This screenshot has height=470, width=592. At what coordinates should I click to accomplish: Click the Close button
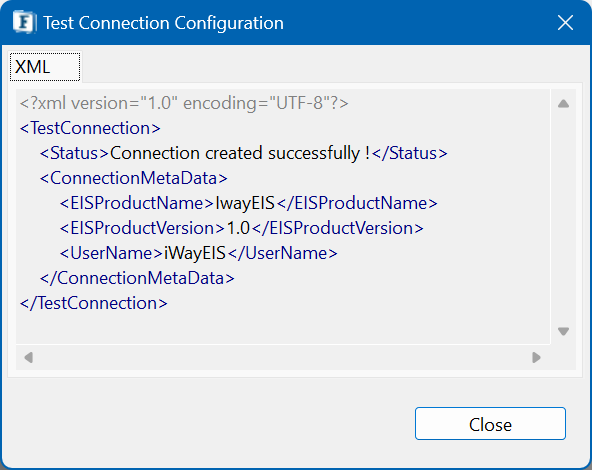pos(490,424)
